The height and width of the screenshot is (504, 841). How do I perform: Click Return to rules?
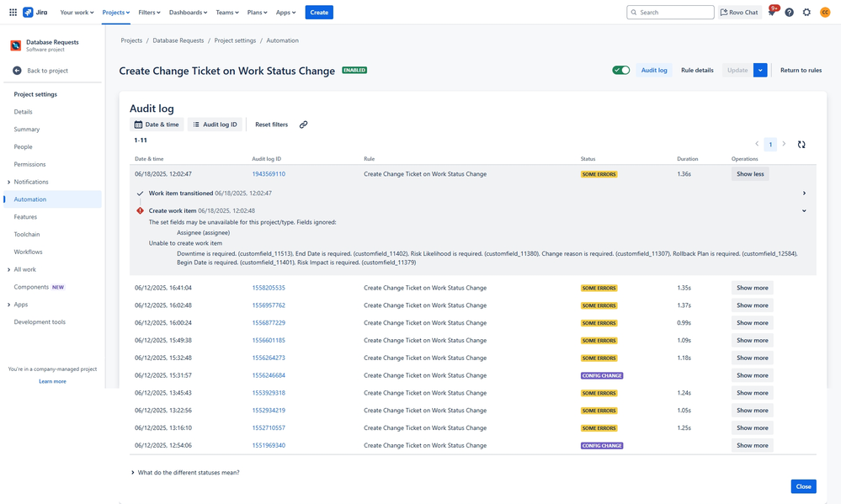coord(801,70)
